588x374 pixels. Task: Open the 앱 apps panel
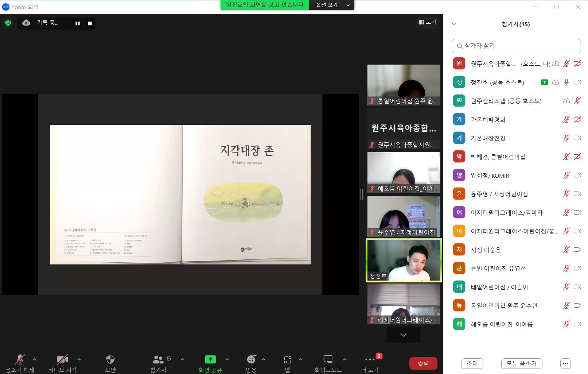point(288,363)
